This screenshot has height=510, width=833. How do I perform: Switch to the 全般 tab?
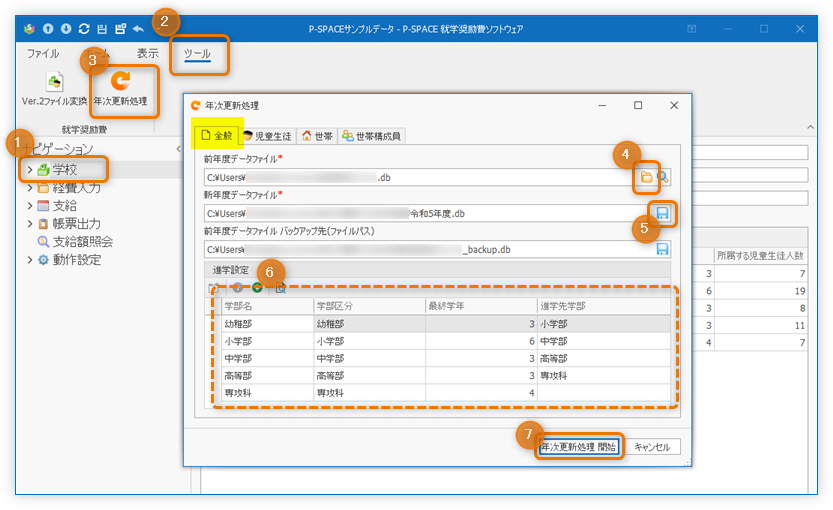click(x=217, y=136)
